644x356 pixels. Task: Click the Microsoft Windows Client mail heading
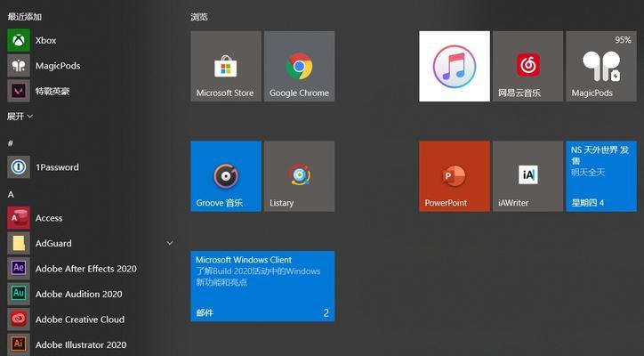click(x=244, y=260)
